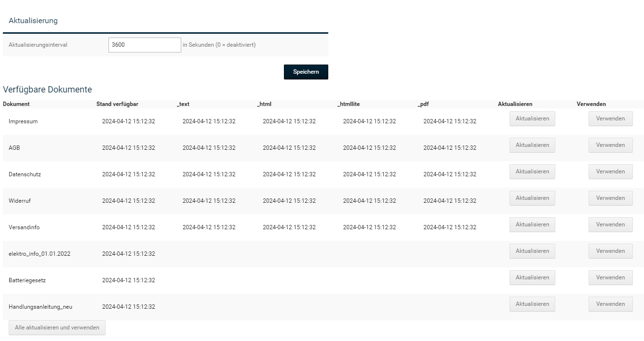
Task: Click the Verfügbare Dokumente heading
Action: coord(47,90)
